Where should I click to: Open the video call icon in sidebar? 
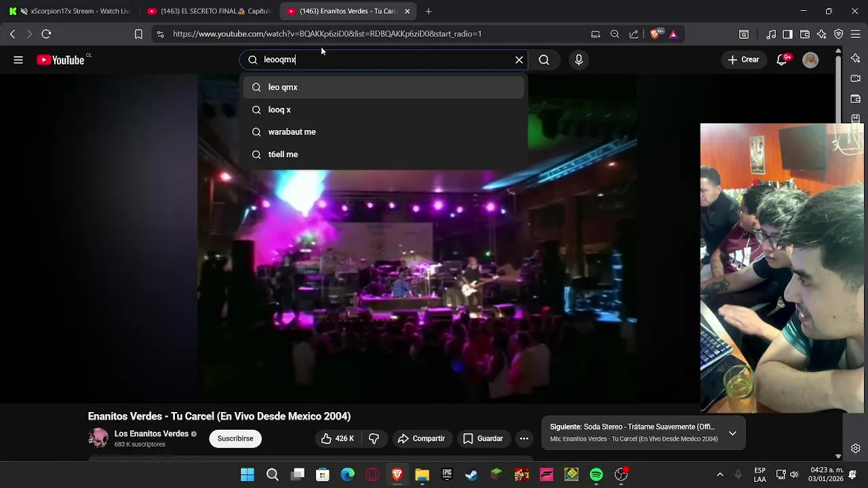[856, 79]
